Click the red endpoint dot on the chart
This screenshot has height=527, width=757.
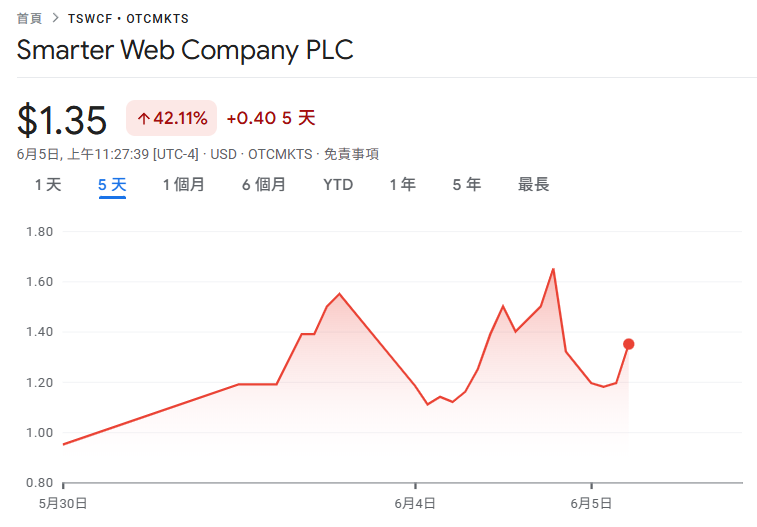coord(628,344)
